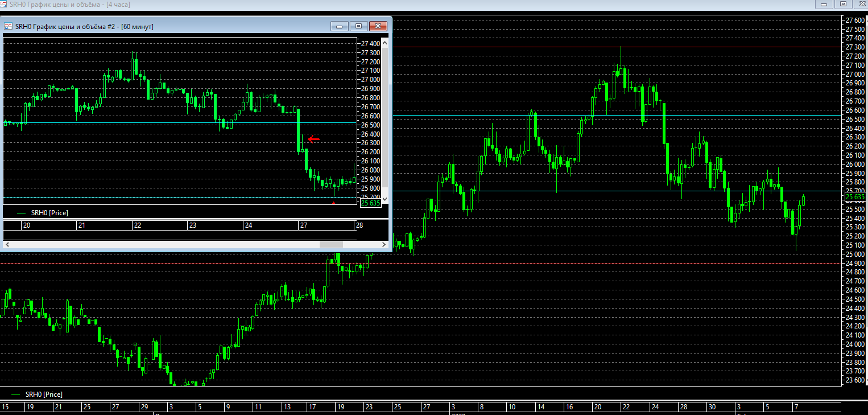Click the 4-hour main window's title bar icon
Viewport: 868px width, 415px height.
click(4, 4)
